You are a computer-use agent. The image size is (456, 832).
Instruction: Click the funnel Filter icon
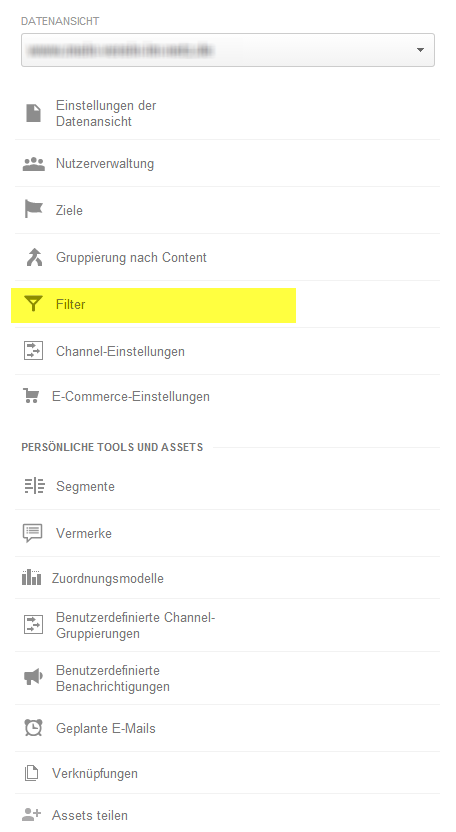33,304
